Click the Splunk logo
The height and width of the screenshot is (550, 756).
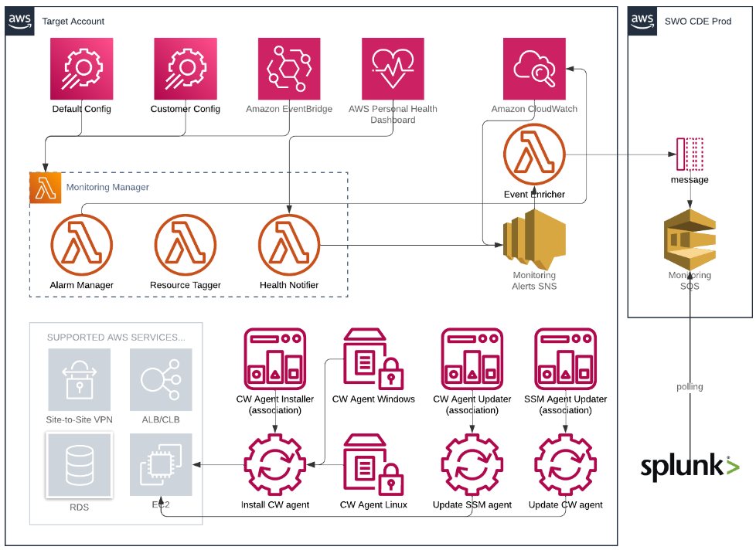(x=690, y=468)
